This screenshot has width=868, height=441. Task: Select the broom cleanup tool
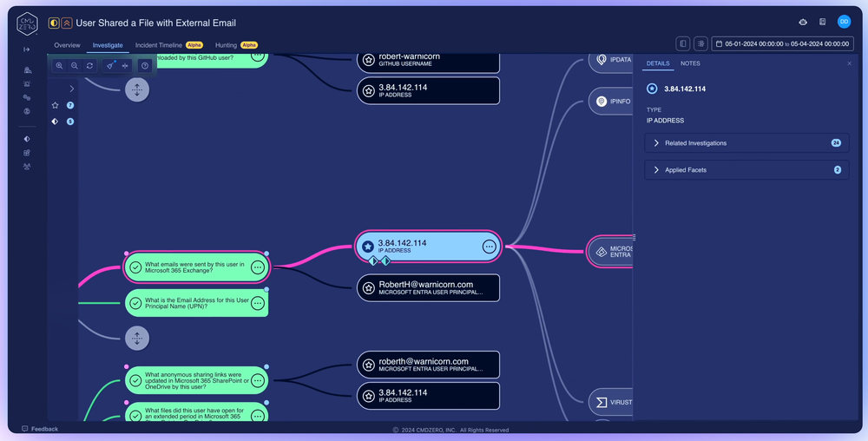110,66
